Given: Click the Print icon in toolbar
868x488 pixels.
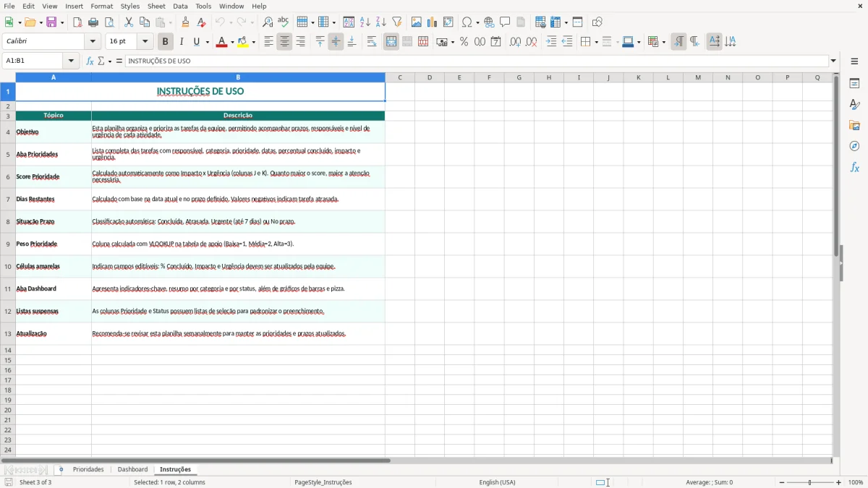Looking at the screenshot, I should (93, 22).
